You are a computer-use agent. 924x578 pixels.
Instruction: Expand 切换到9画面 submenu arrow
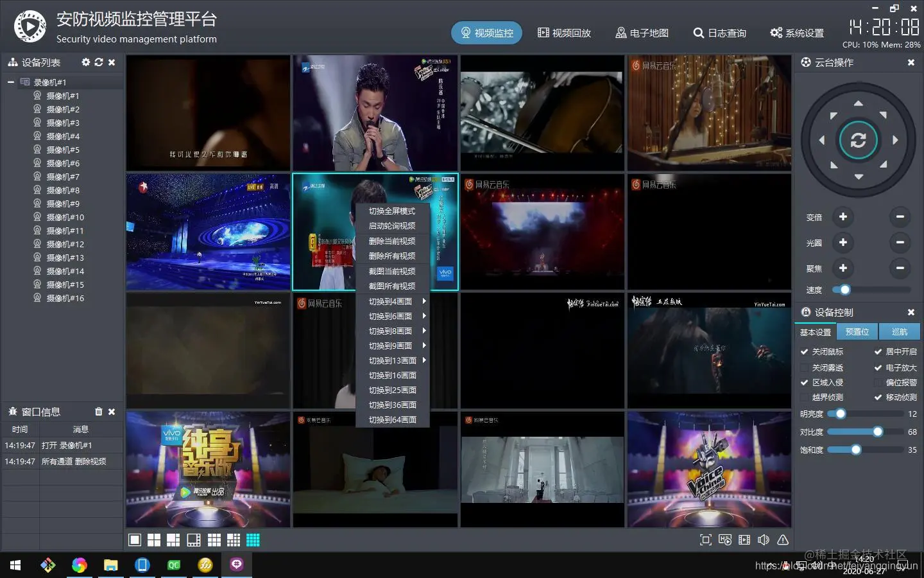[424, 346]
